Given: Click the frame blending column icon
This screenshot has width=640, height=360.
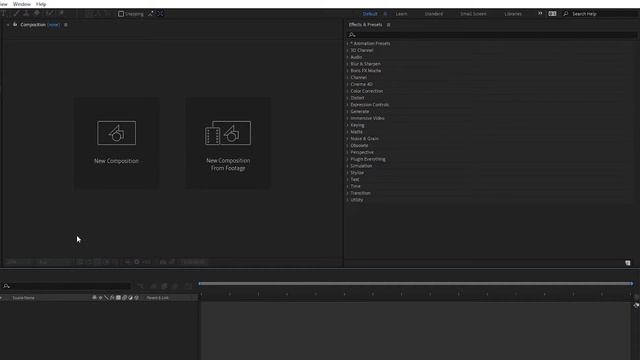Looking at the screenshot, I should tap(118, 298).
